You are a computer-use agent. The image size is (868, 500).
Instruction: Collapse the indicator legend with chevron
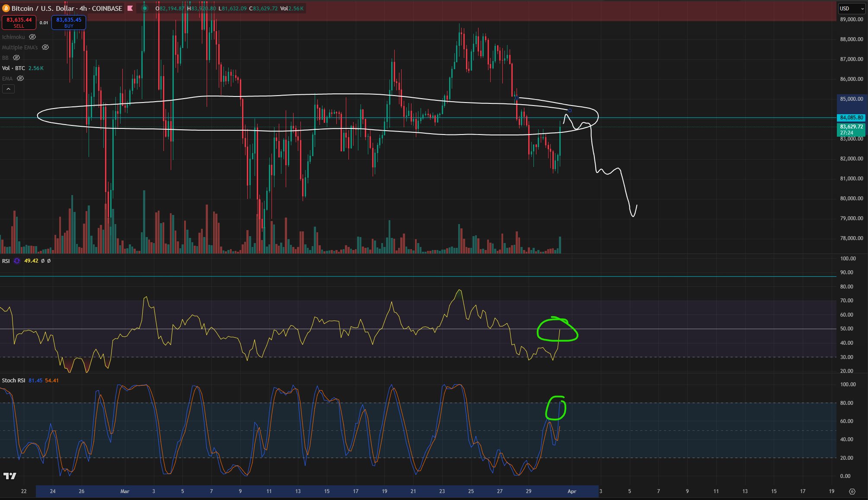(x=8, y=89)
